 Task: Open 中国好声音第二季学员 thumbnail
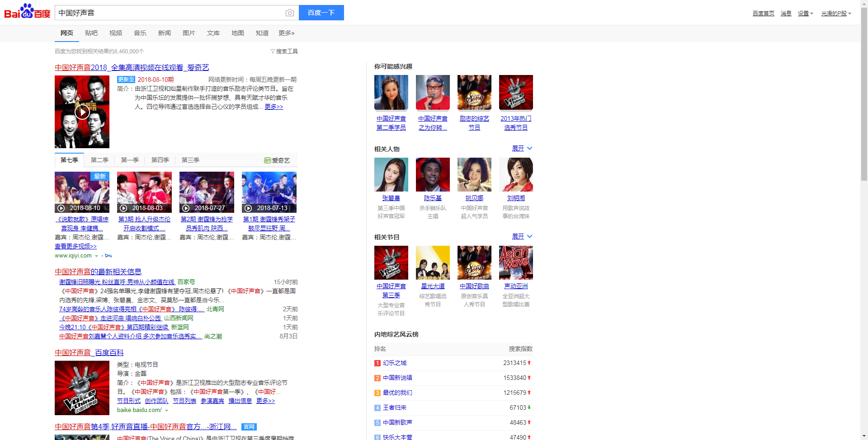391,92
